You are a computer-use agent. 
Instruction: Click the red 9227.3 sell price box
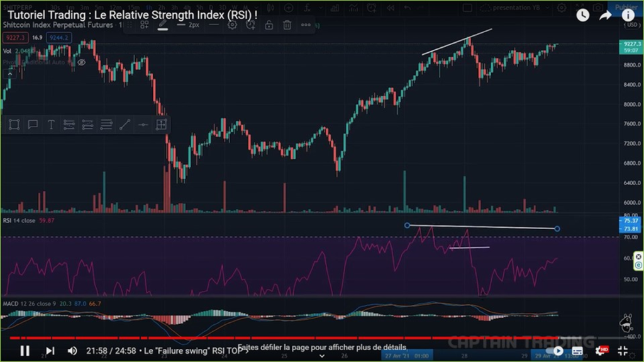(x=15, y=38)
